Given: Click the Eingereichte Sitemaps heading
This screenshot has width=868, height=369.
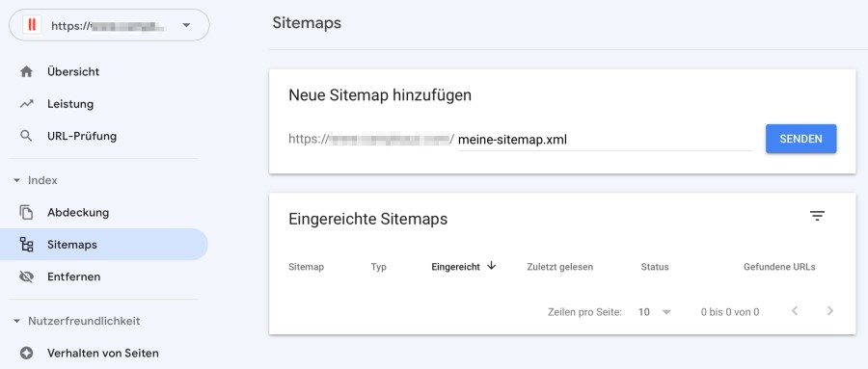Looking at the screenshot, I should pos(368,219).
